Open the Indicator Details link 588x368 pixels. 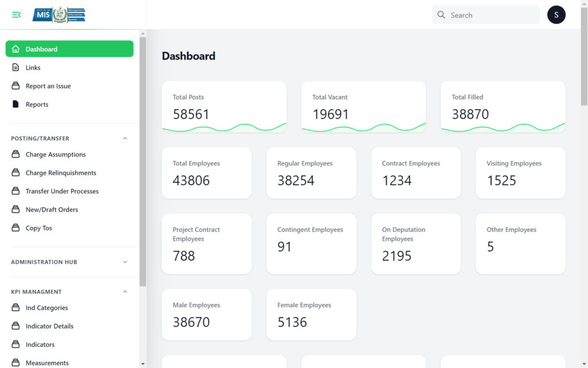[49, 327]
